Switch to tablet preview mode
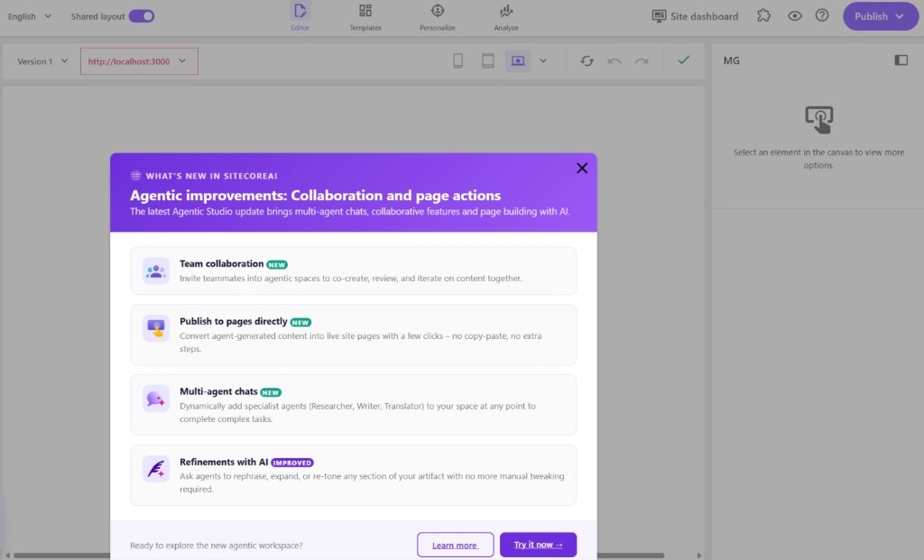The height and width of the screenshot is (560, 924). (x=486, y=60)
